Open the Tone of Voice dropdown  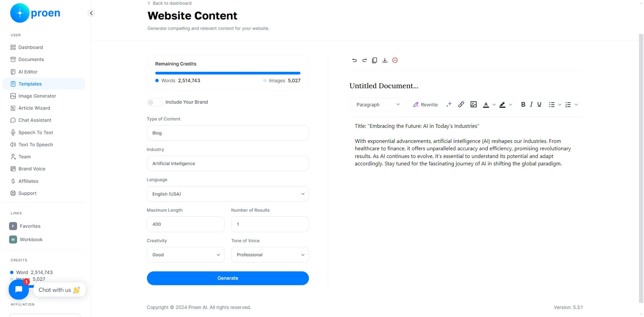[270, 255]
